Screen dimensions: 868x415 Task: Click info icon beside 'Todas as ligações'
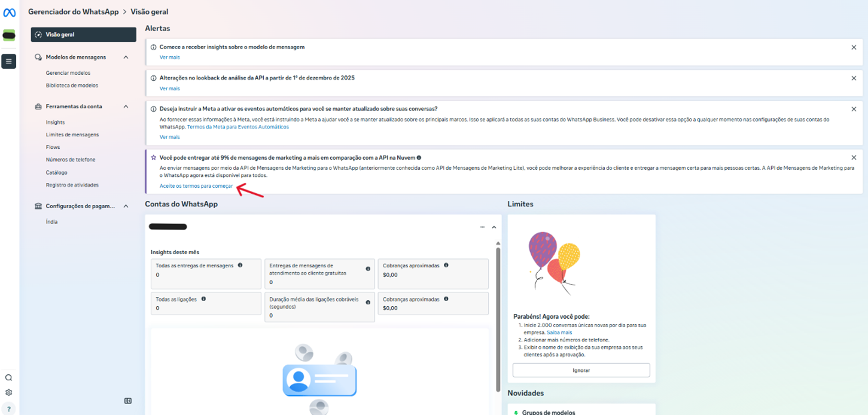204,299
